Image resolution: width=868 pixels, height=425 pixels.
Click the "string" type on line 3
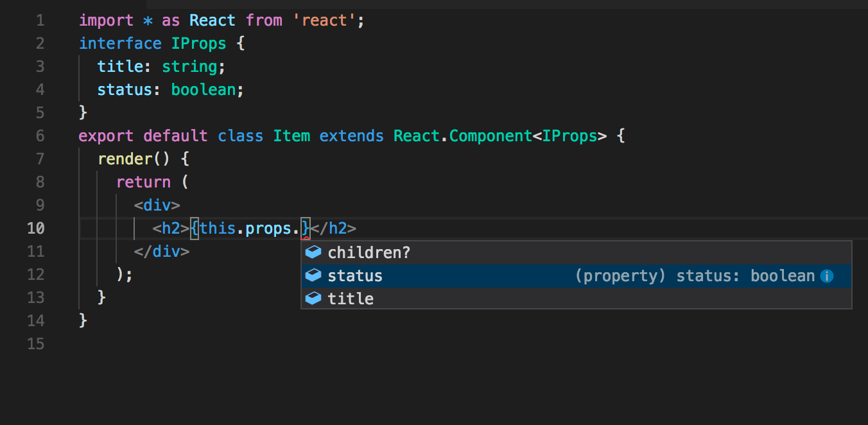coord(189,66)
